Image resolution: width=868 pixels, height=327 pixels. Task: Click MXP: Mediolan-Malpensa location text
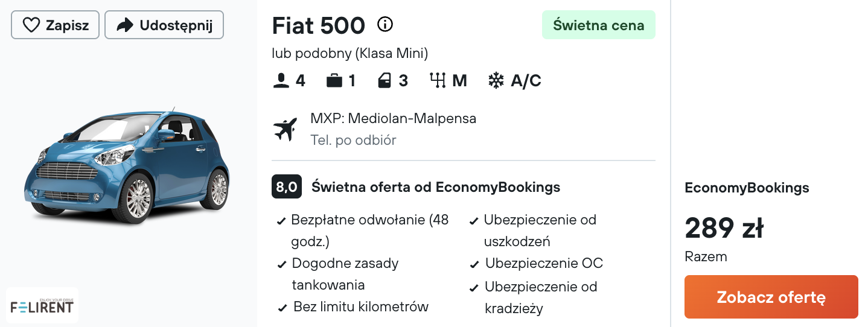click(393, 118)
